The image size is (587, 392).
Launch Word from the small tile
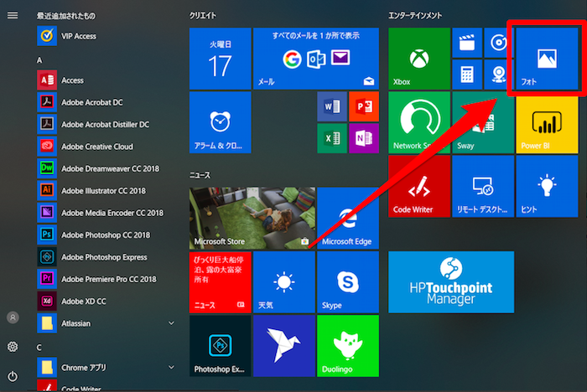[332, 106]
